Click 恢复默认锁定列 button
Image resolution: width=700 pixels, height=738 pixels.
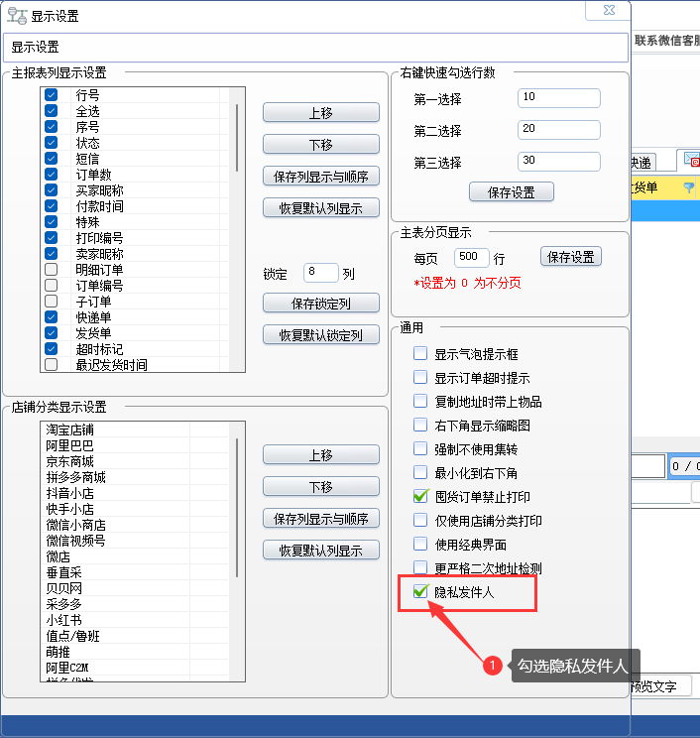click(321, 334)
